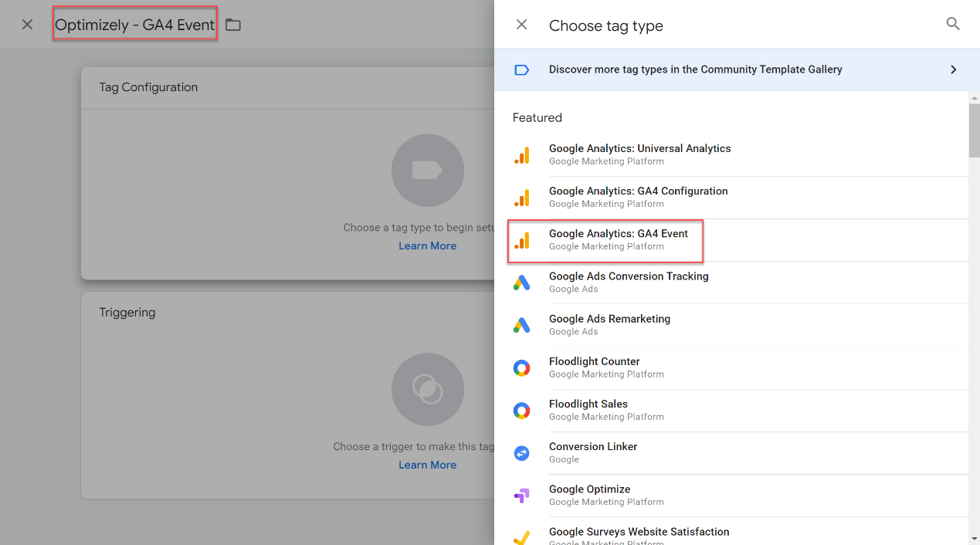The width and height of the screenshot is (980, 545).
Task: Click Google Ads Remarketing logo icon
Action: tap(522, 325)
